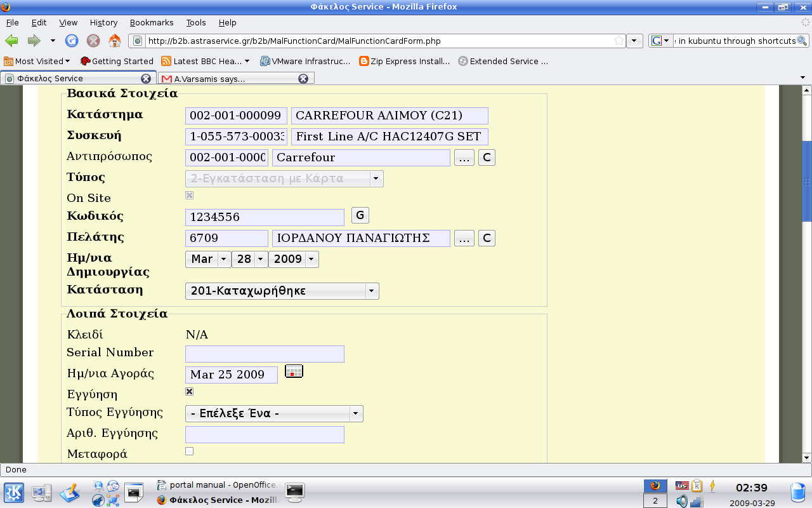Click the Forward arrow in Firefox toolbar
This screenshot has height=508, width=812.
[x=34, y=41]
